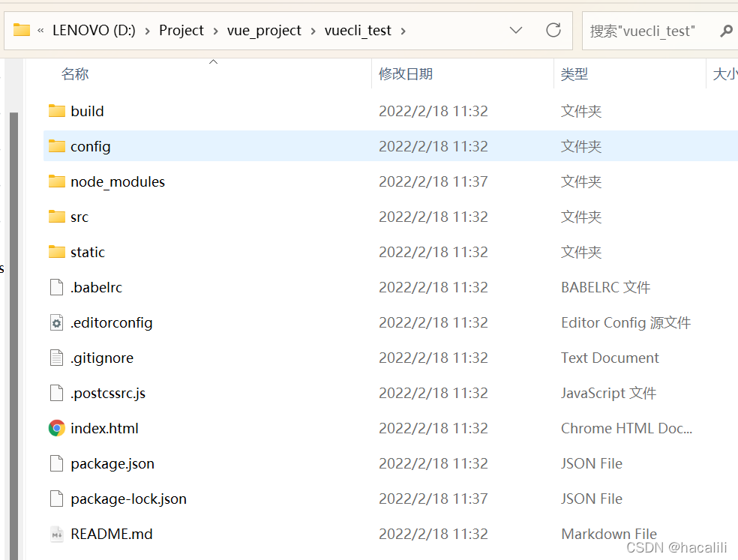The image size is (738, 560).
Task: Select the .postcssrc.js file name
Action: 108,394
